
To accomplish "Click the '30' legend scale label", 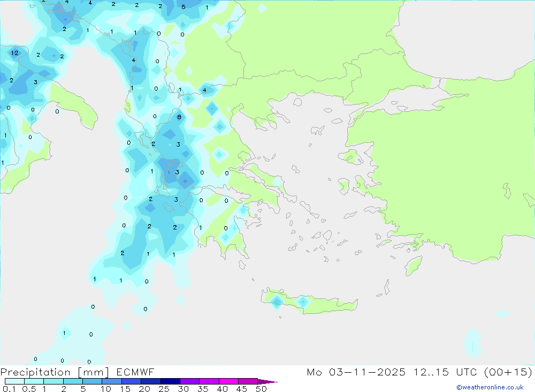I will coord(184,389).
